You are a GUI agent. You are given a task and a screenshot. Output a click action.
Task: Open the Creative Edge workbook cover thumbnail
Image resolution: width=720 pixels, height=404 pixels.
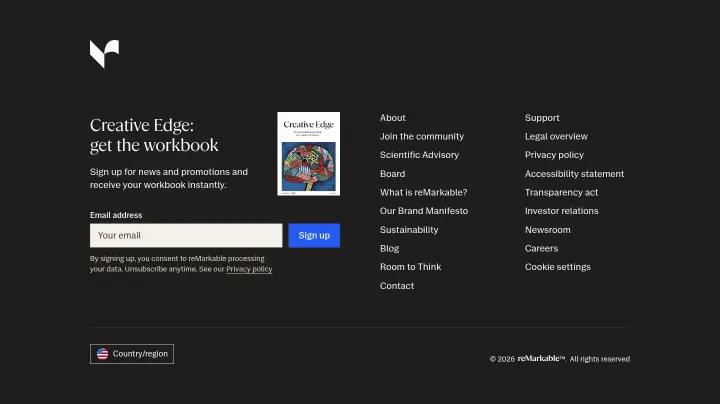pyautogui.click(x=309, y=154)
